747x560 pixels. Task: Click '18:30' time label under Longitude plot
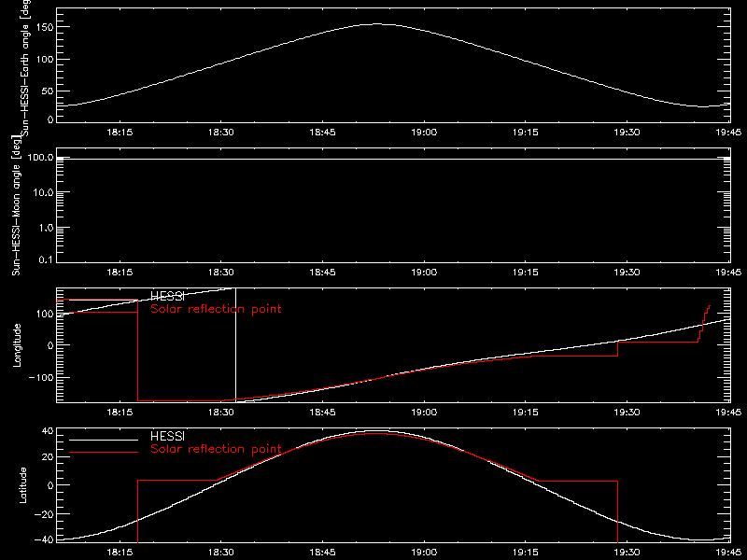(x=221, y=413)
